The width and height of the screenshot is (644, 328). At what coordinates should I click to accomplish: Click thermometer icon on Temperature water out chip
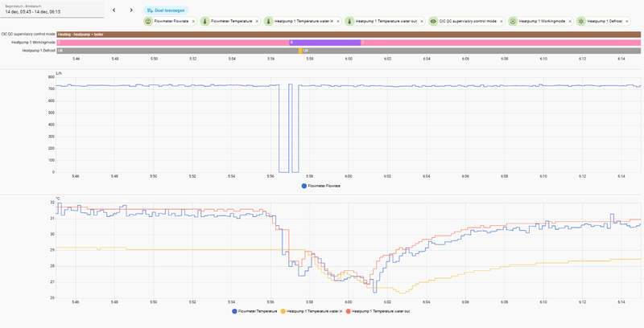[349, 22]
